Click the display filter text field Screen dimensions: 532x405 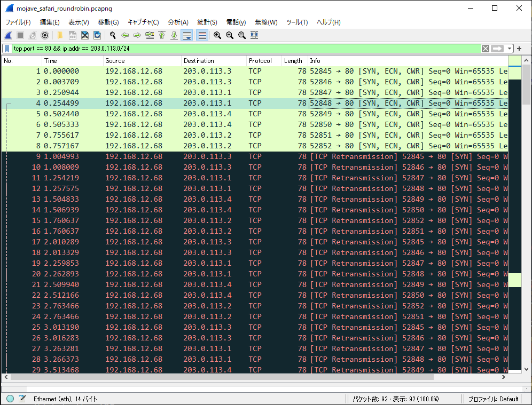point(246,49)
